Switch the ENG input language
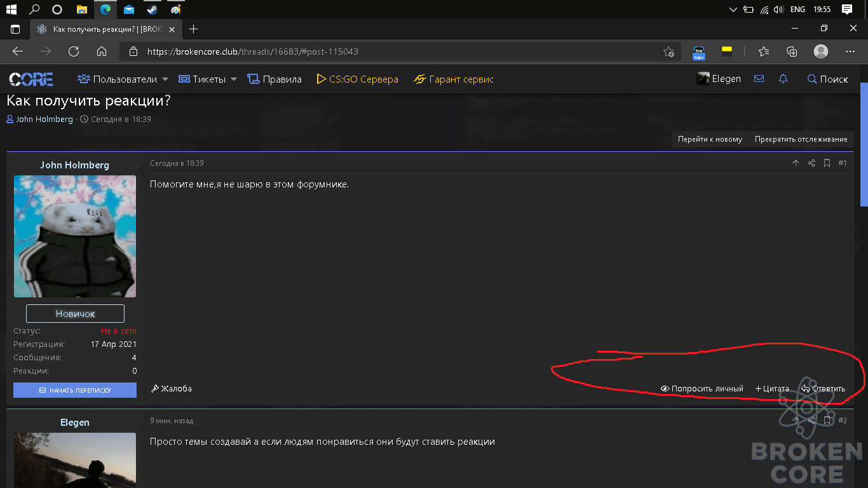The width and height of the screenshot is (868, 488). (x=797, y=10)
